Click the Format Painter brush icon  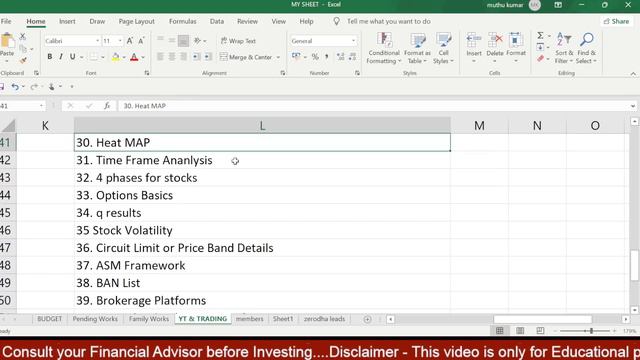pos(23,60)
